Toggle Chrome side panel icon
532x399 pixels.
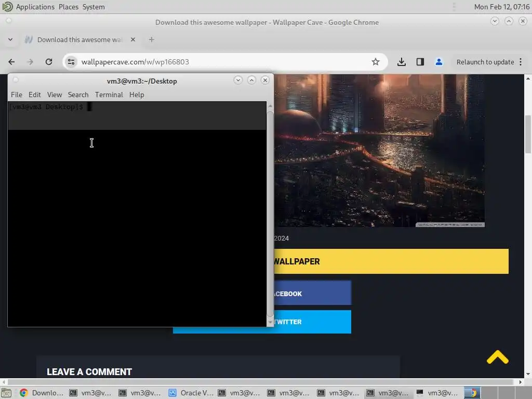[420, 62]
